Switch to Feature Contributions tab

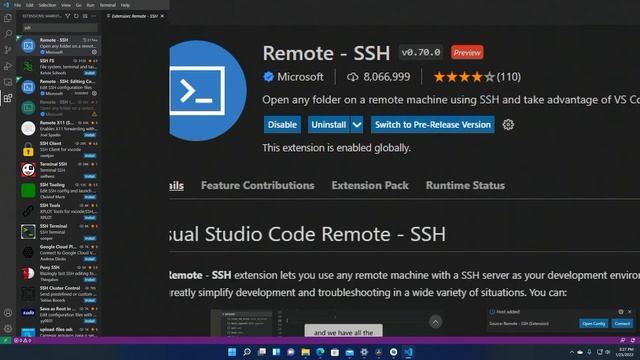258,185
